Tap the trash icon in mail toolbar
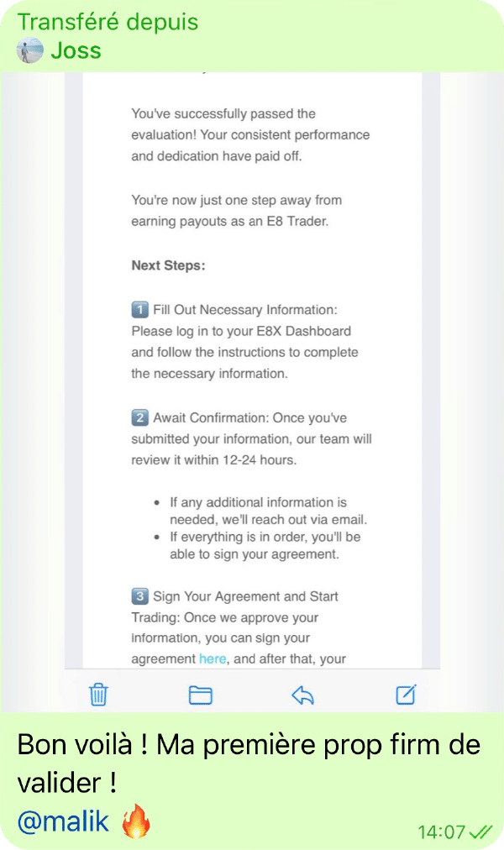Viewport: 504px width, 850px height. 98,695
